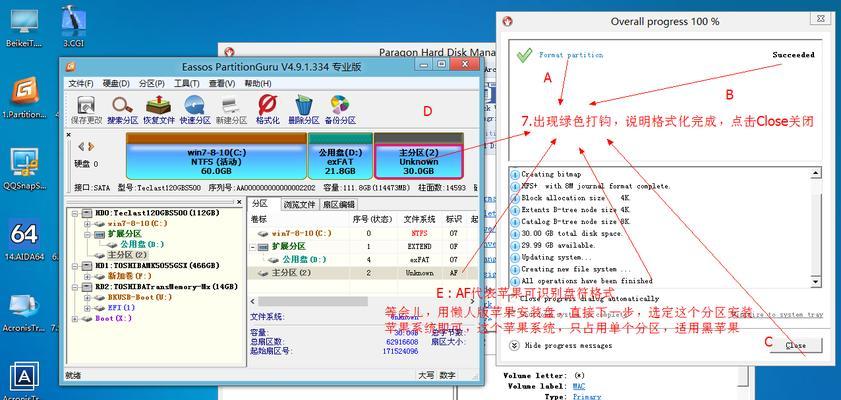Click the PartitionGuru title bar app icon

tap(70, 67)
